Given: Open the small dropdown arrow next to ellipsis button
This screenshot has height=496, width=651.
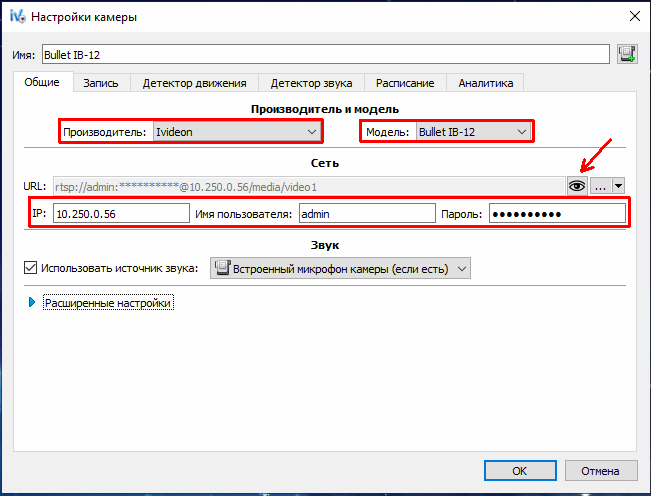Looking at the screenshot, I should (618, 186).
